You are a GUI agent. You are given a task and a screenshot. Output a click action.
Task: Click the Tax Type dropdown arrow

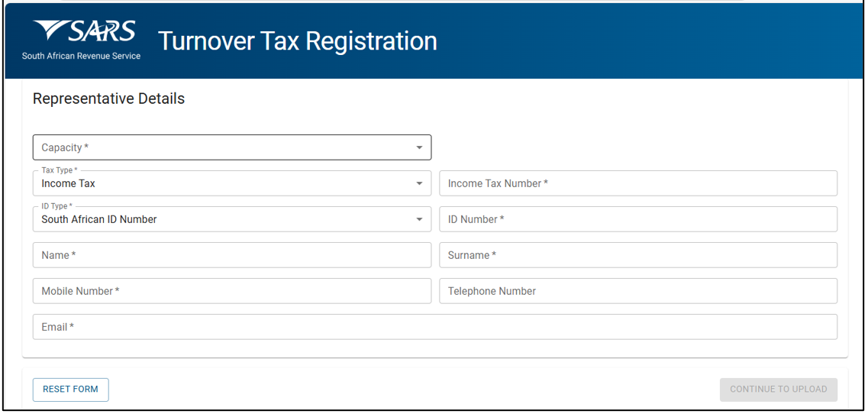pyautogui.click(x=419, y=184)
